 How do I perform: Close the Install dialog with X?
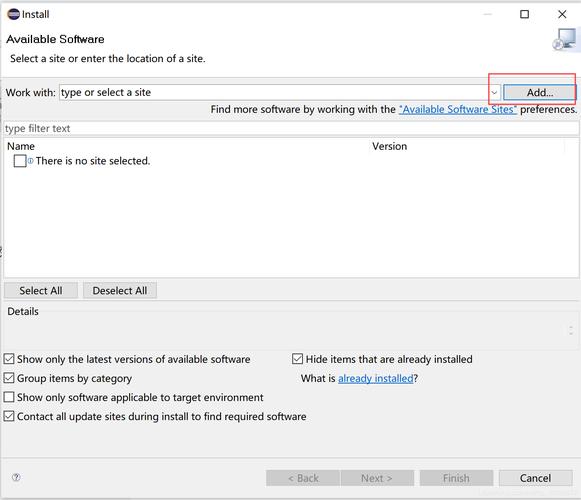[x=562, y=14]
